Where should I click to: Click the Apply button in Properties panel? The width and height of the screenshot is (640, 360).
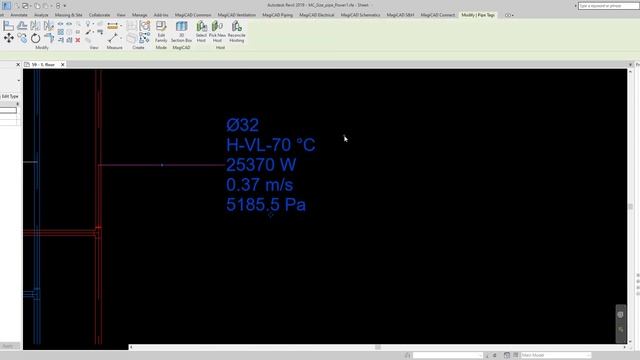point(8,346)
